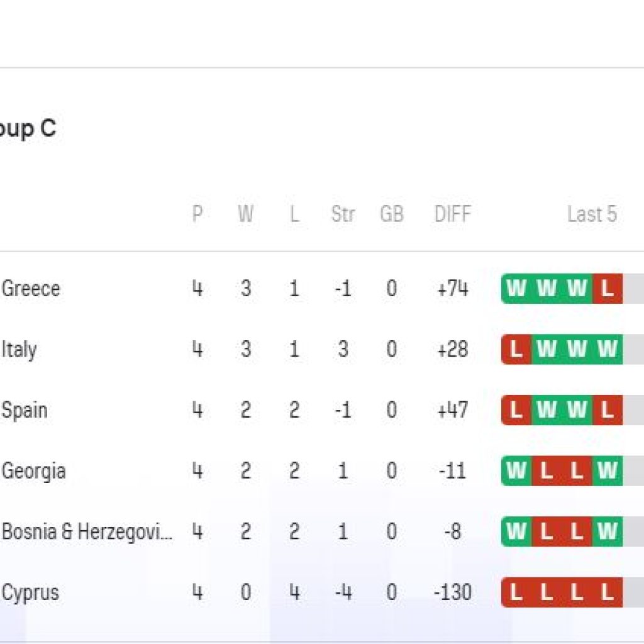The width and height of the screenshot is (644, 644).
Task: Click Italy's red L form badge
Action: (x=516, y=350)
